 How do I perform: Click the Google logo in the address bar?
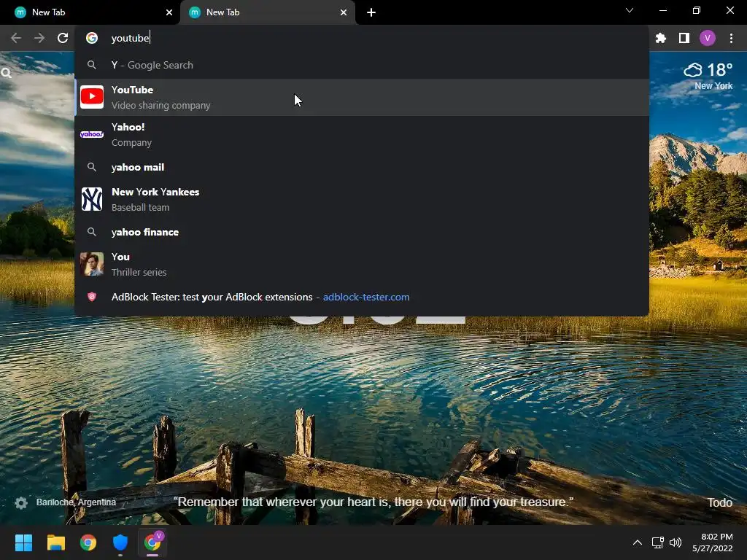click(x=92, y=38)
